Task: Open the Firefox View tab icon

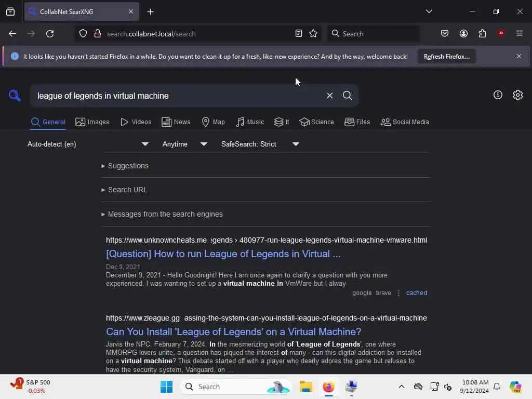Action: [x=10, y=12]
